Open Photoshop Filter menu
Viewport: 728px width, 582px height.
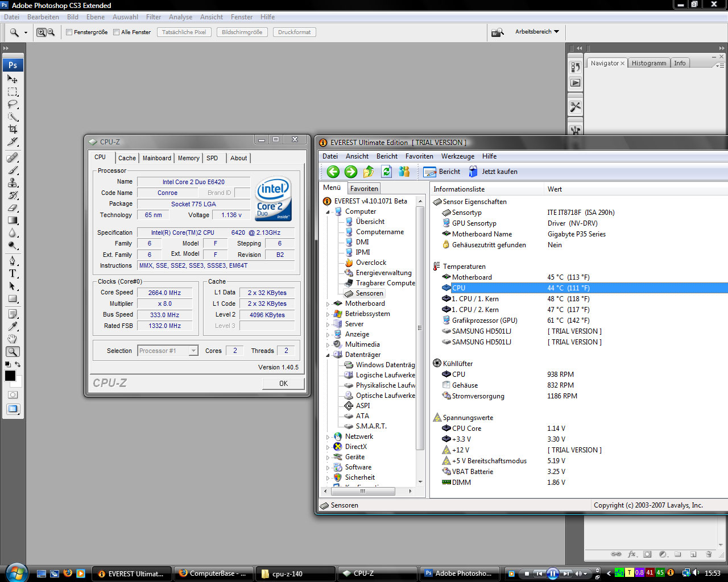pyautogui.click(x=154, y=17)
